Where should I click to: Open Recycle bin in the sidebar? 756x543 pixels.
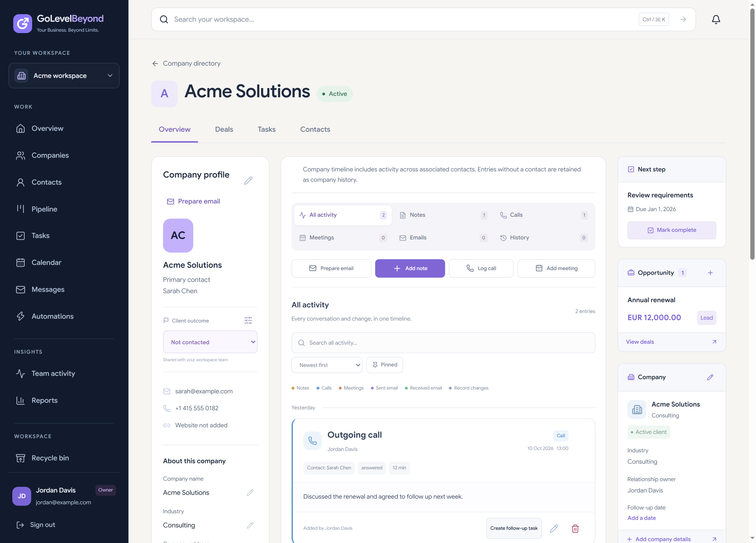[x=64, y=458]
